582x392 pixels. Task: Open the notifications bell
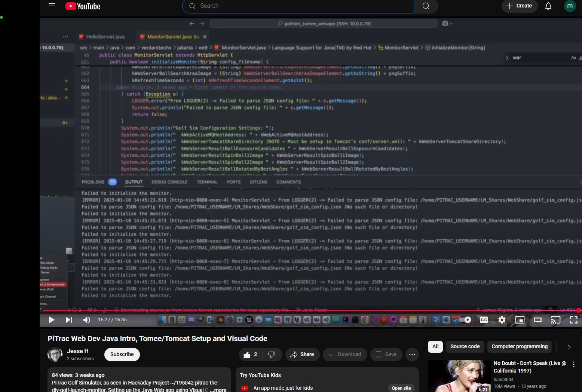point(548,6)
